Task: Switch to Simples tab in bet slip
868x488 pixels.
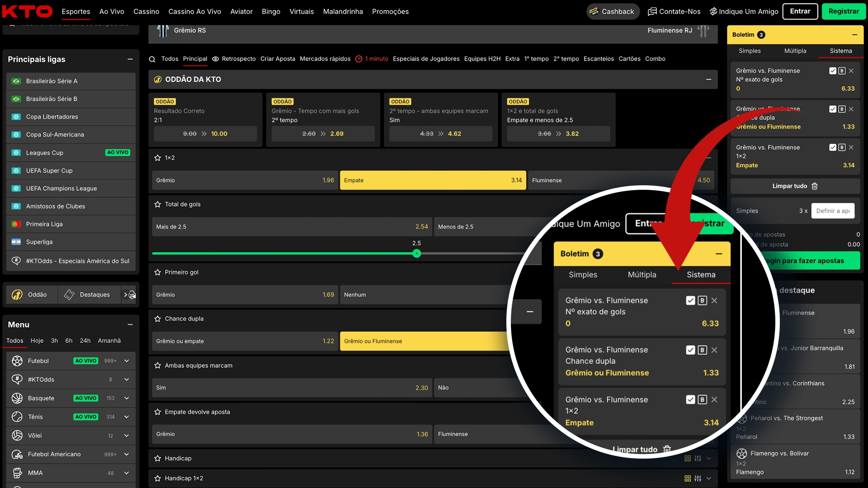Action: coord(750,51)
